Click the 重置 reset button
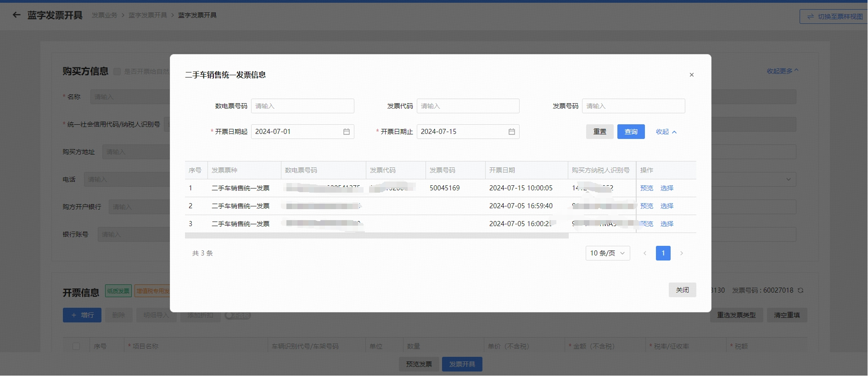 click(599, 132)
